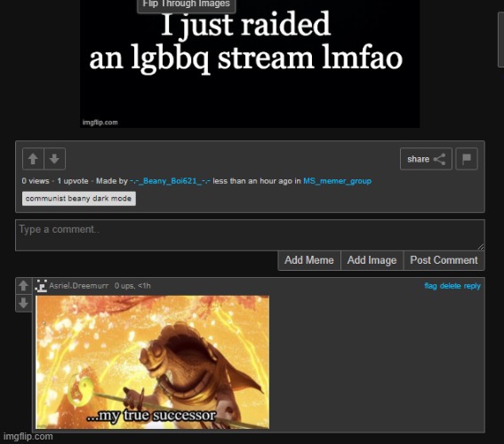504x444 pixels.
Task: Click the Add Image button
Action: coord(372,260)
